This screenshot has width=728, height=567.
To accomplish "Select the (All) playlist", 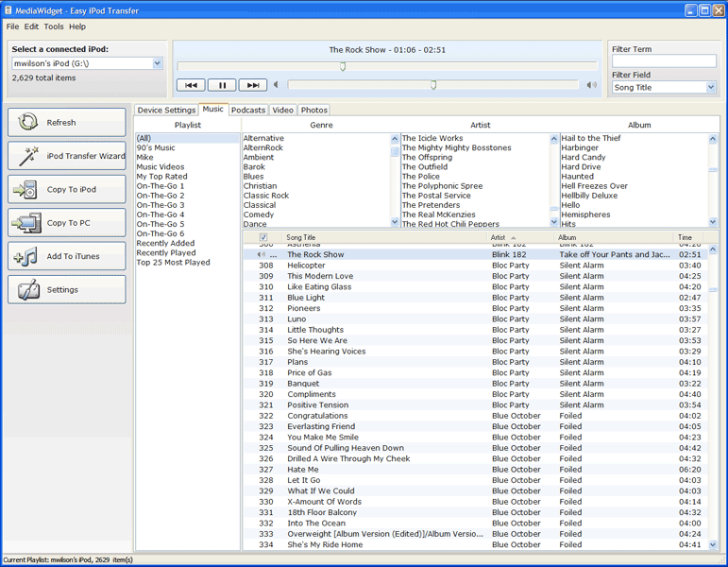I will (188, 138).
